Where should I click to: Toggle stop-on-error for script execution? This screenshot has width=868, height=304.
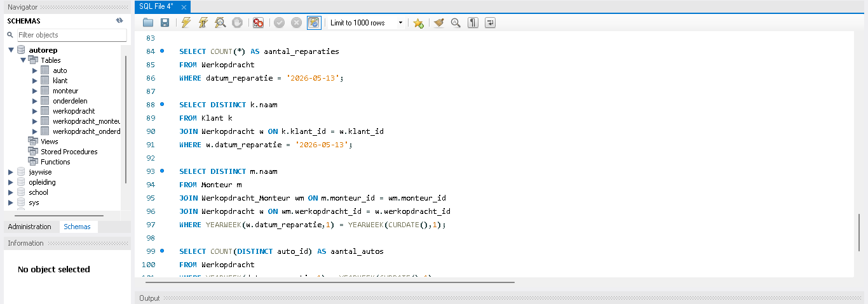coord(258,23)
